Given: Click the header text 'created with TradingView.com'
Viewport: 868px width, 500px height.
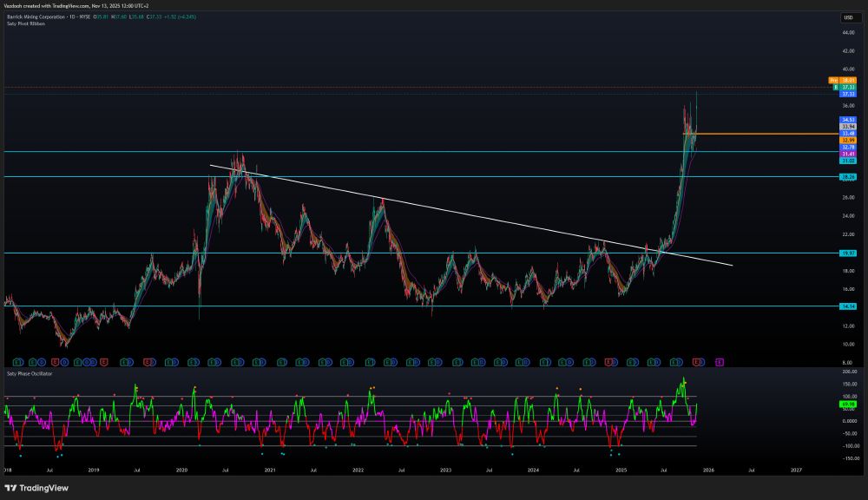Looking at the screenshot, I should pos(56,5).
